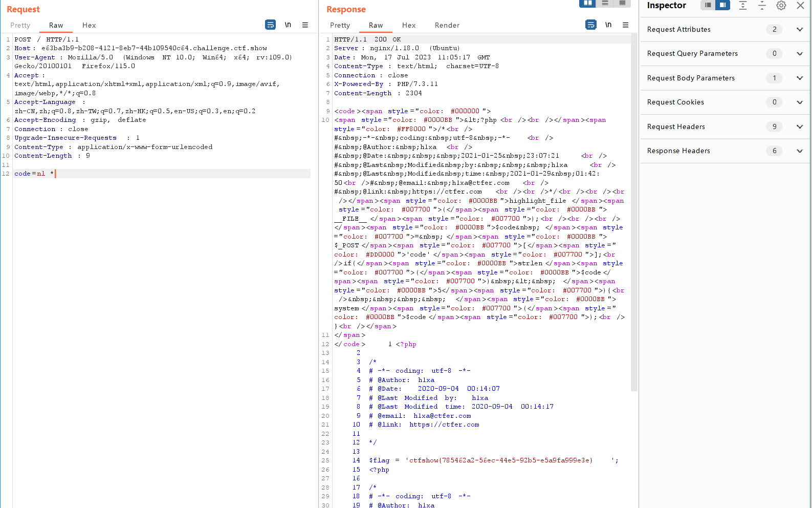This screenshot has height=508, width=812.
Task: Select combined tabbed layout view
Action: point(622,3)
